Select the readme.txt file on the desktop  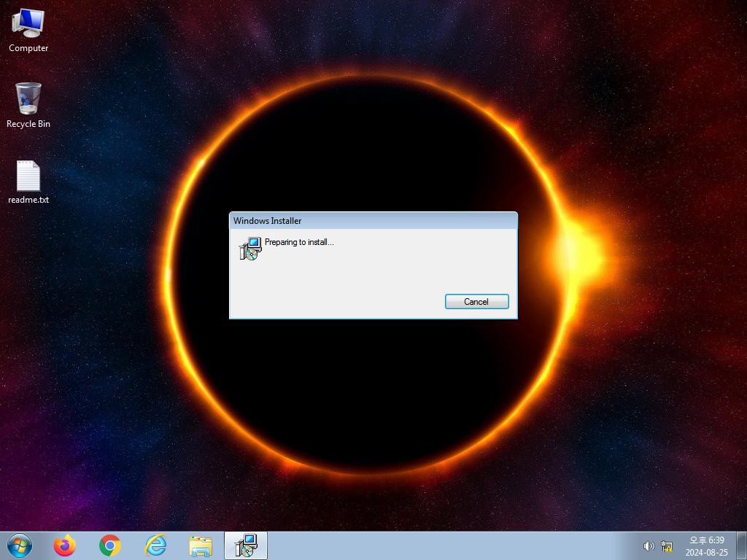pos(28,182)
